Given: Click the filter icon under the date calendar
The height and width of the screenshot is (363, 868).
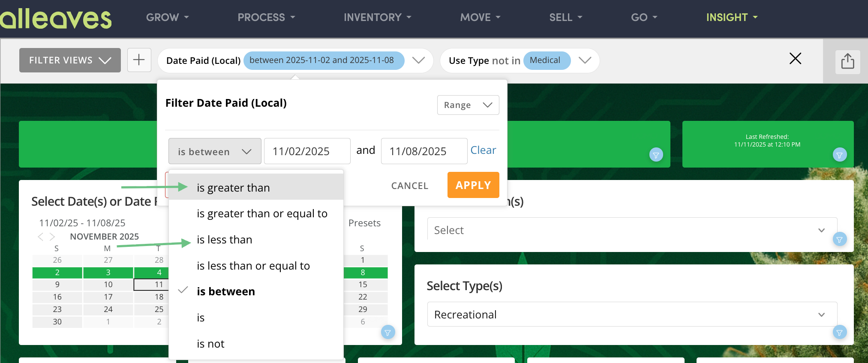Looking at the screenshot, I should click(x=388, y=332).
